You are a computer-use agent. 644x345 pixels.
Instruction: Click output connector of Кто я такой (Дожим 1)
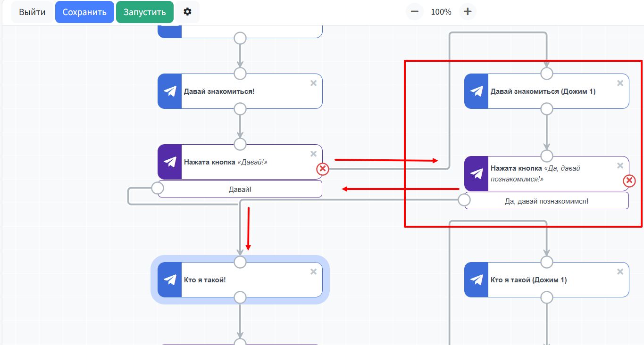pos(547,297)
